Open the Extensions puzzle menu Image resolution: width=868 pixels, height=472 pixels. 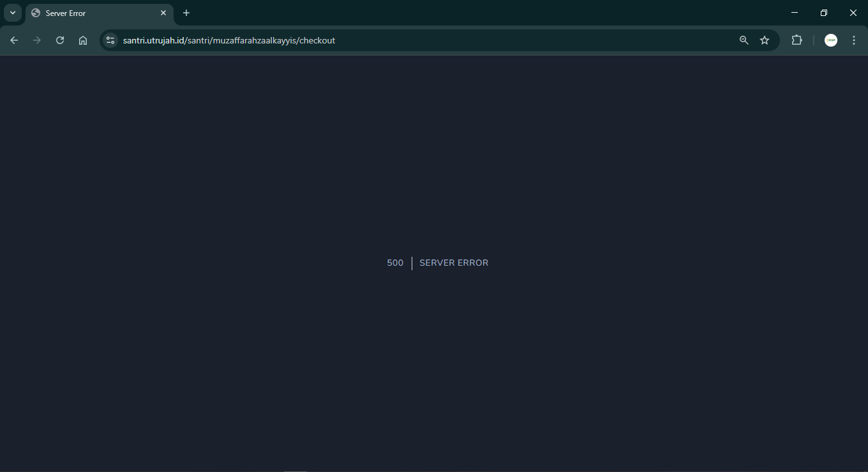click(x=797, y=40)
